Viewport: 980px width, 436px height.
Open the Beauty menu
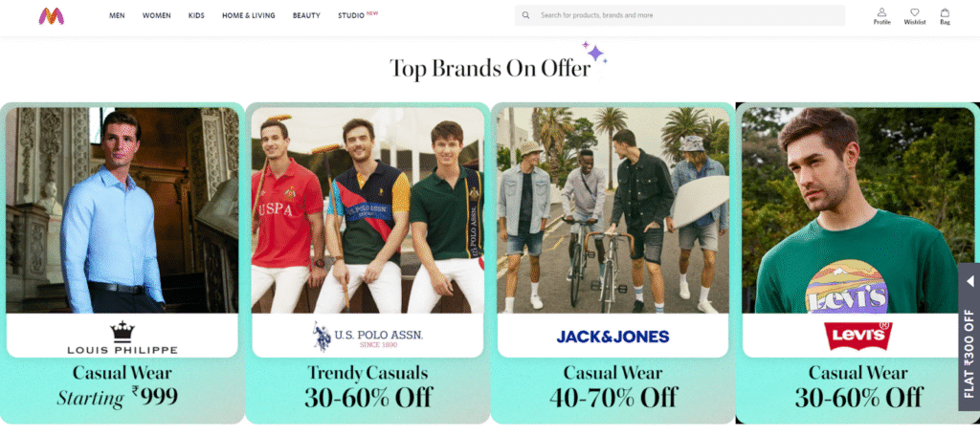pos(306,15)
